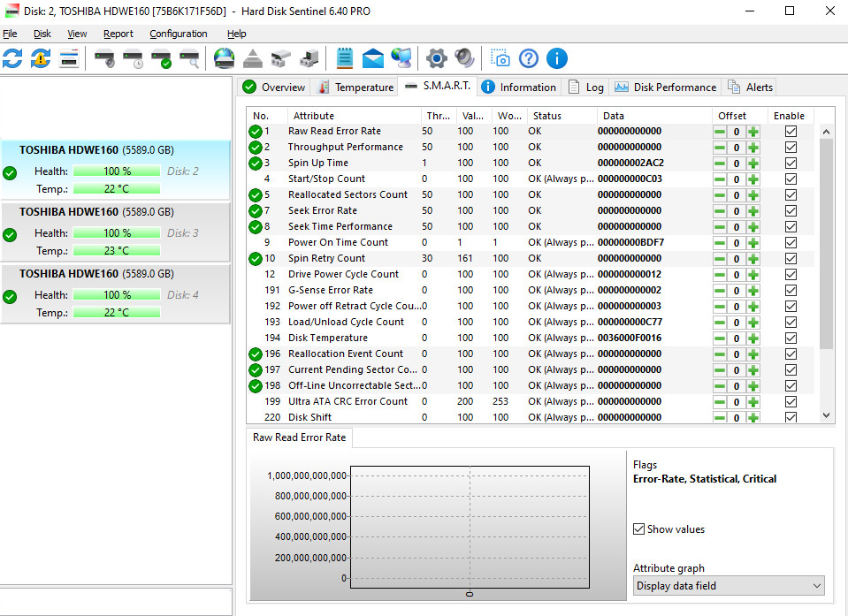Run the short self-test disk icon
Image resolution: width=848 pixels, height=616 pixels.
tap(105, 58)
